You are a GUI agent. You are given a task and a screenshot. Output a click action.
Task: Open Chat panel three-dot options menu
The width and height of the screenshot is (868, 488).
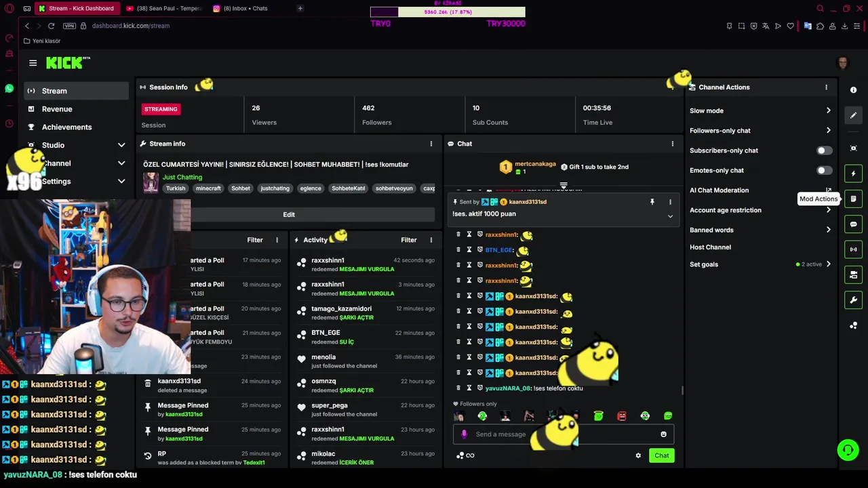[x=672, y=144]
